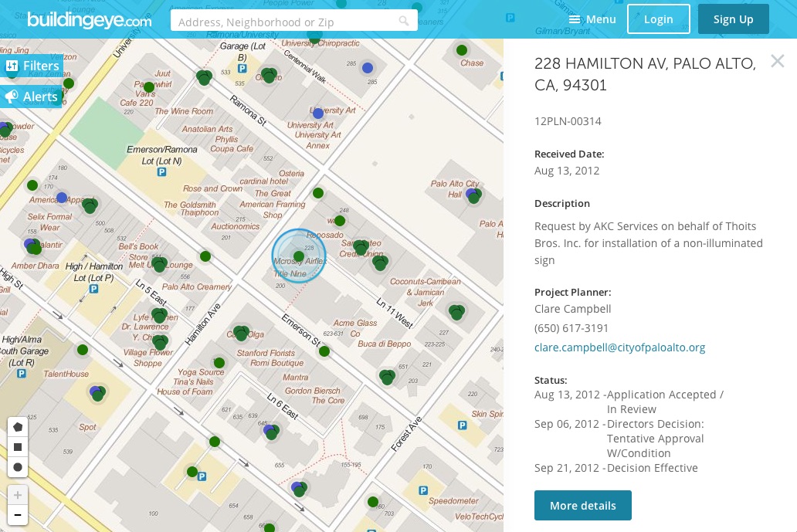Select the highlighted 228 Hamilton map marker

(x=299, y=256)
